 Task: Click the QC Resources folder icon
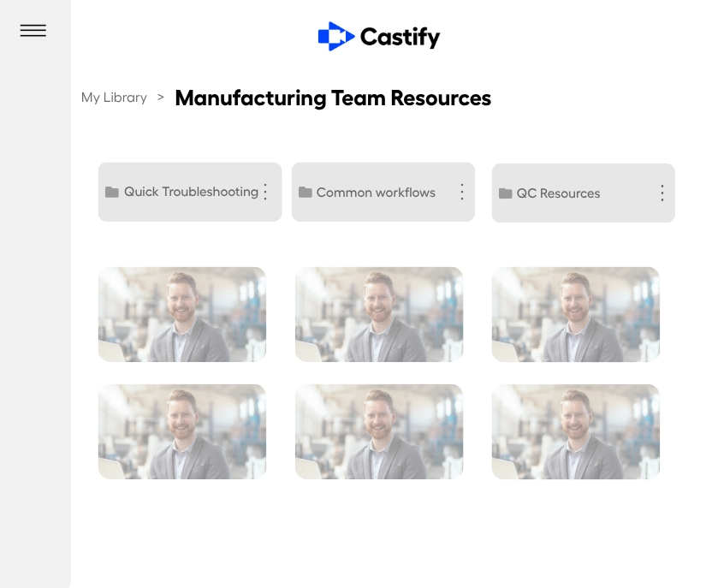[505, 193]
